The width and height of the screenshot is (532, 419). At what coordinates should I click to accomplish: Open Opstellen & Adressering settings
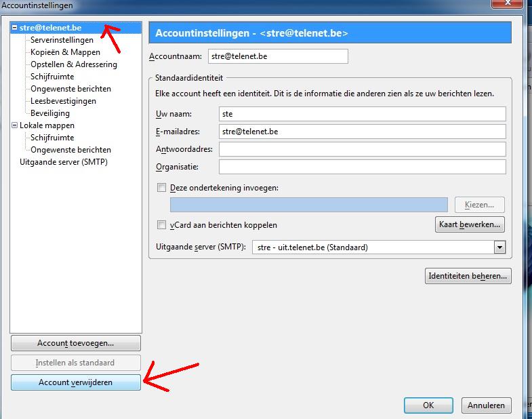(74, 64)
